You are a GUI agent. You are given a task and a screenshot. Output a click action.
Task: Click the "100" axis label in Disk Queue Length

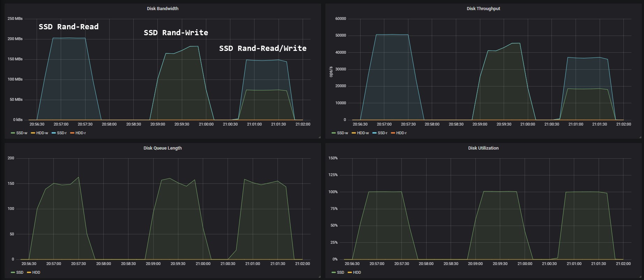[x=11, y=209]
